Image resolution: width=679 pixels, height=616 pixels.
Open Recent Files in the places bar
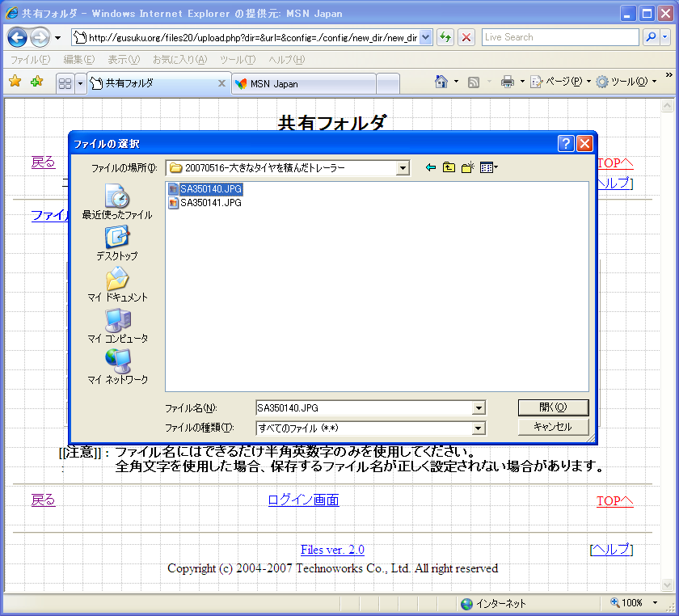(117, 200)
